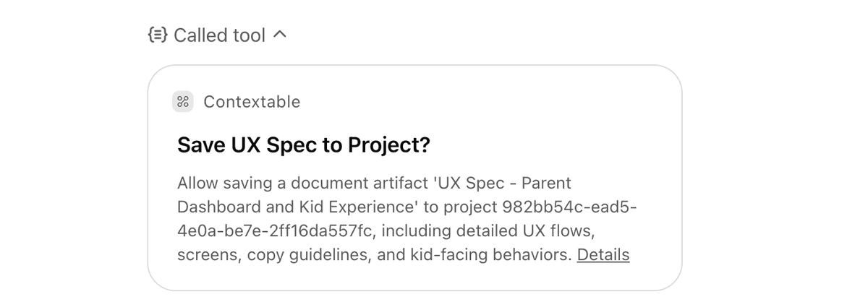Viewport: 868px width, 302px height.
Task: Hide tool call details with the up caret
Action: click(281, 34)
